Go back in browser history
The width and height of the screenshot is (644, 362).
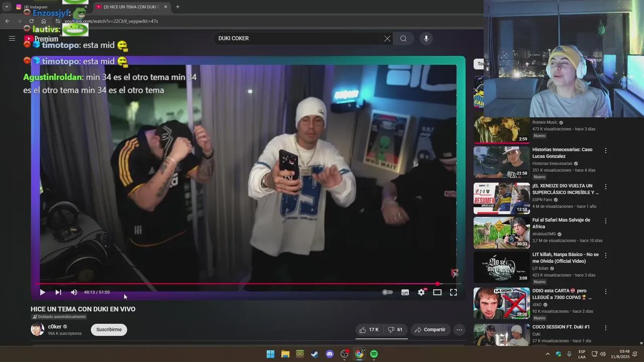pyautogui.click(x=7, y=21)
